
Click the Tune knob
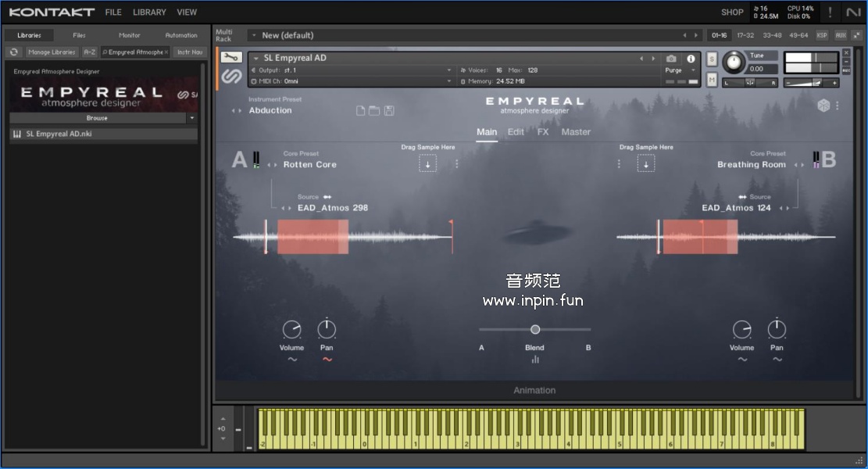click(x=734, y=62)
